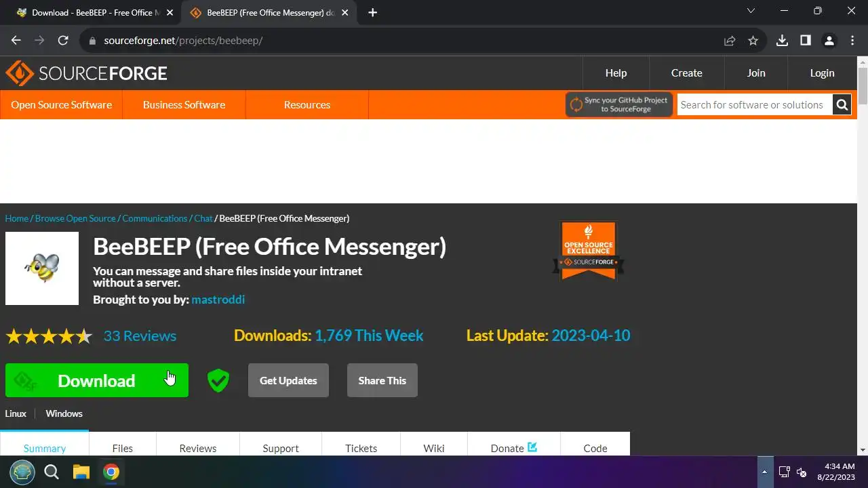Image resolution: width=868 pixels, height=488 pixels.
Task: Click the search magnifier button on SourceForge
Action: tap(842, 105)
